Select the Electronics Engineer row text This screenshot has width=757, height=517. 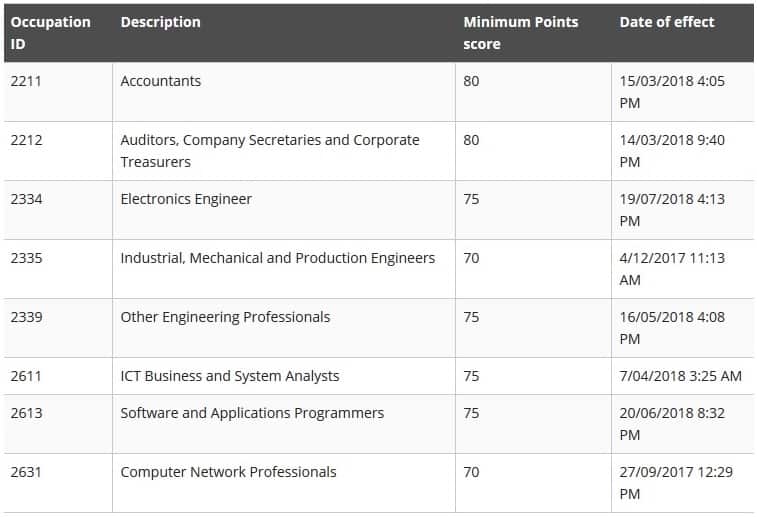tap(186, 199)
